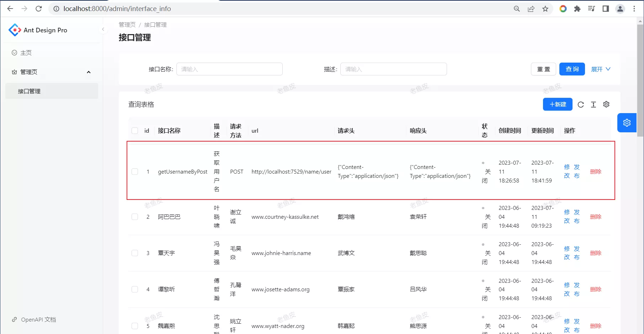Toggle the select-all checkbox in table header
The image size is (644, 334).
pyautogui.click(x=135, y=131)
